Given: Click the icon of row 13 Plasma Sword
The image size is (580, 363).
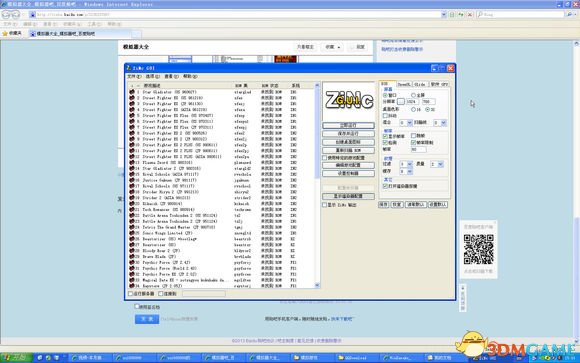Looking at the screenshot, I should pyautogui.click(x=132, y=162).
